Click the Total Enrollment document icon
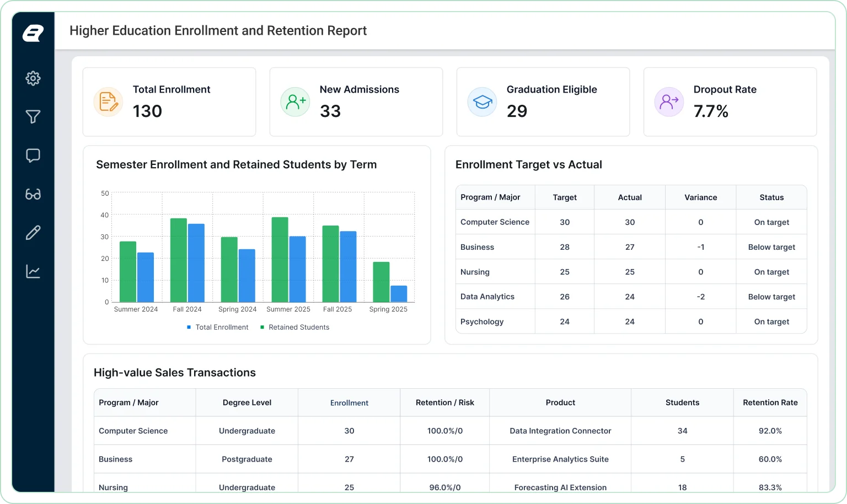The width and height of the screenshot is (847, 504). point(108,102)
